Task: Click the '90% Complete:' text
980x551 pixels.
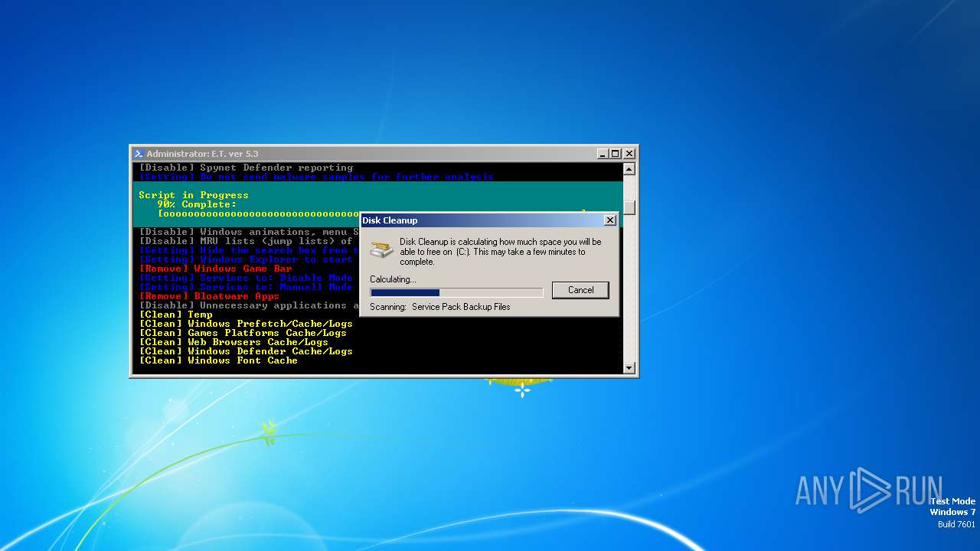Action: click(197, 204)
